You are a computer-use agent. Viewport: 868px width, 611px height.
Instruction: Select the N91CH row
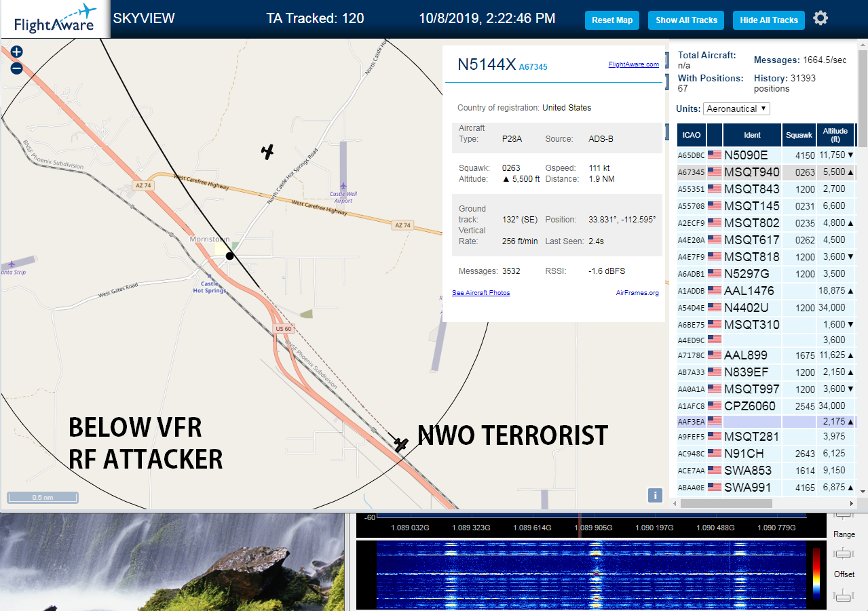(x=766, y=454)
